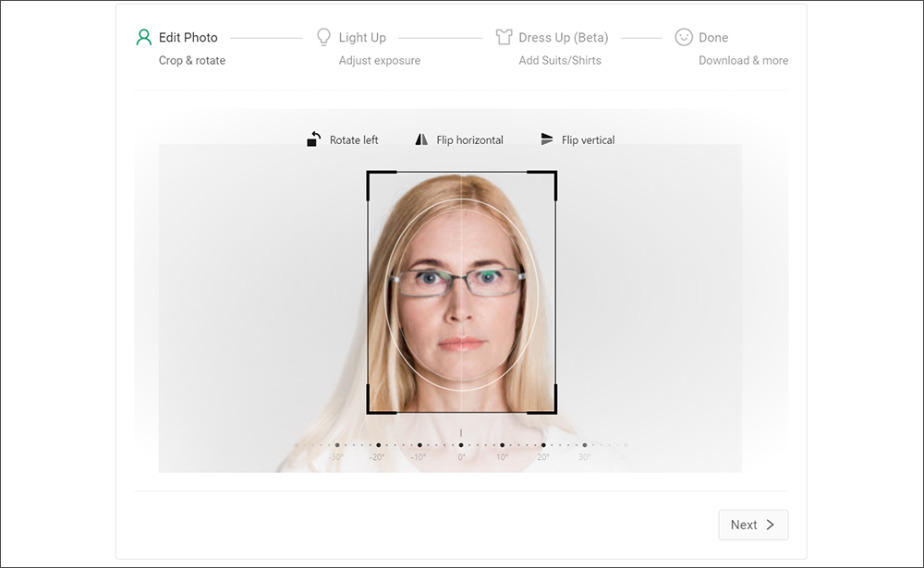The width and height of the screenshot is (924, 568).
Task: Click the Done smiley icon
Action: tap(683, 36)
